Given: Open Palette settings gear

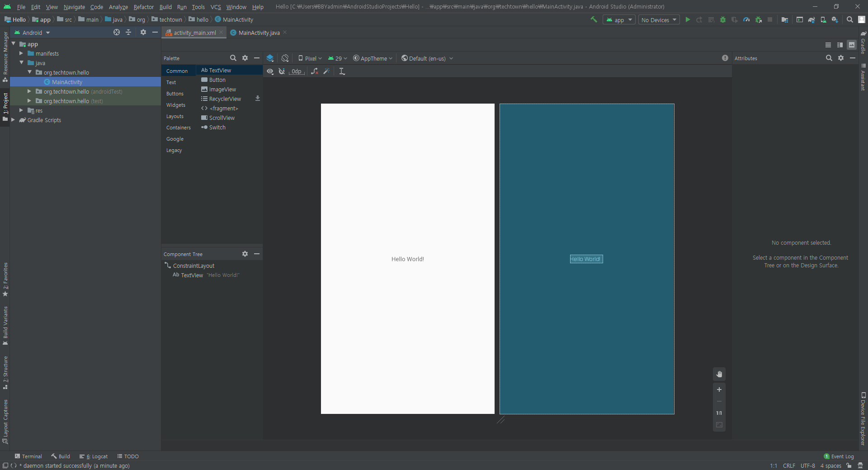Looking at the screenshot, I should pos(245,58).
